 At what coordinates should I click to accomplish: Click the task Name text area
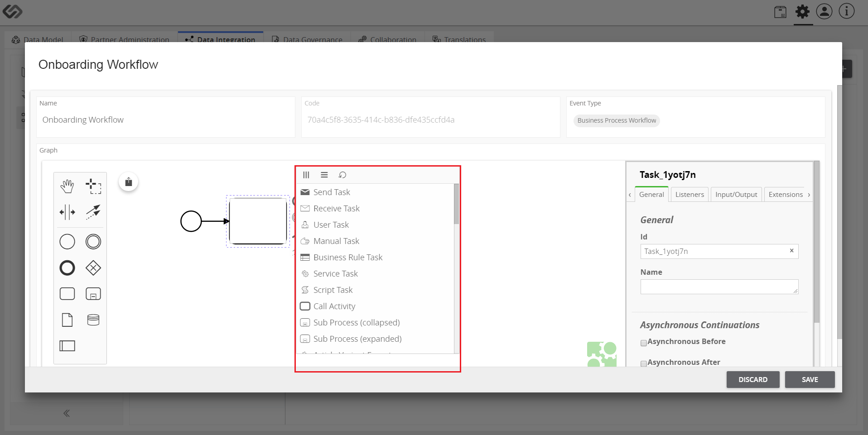(719, 287)
